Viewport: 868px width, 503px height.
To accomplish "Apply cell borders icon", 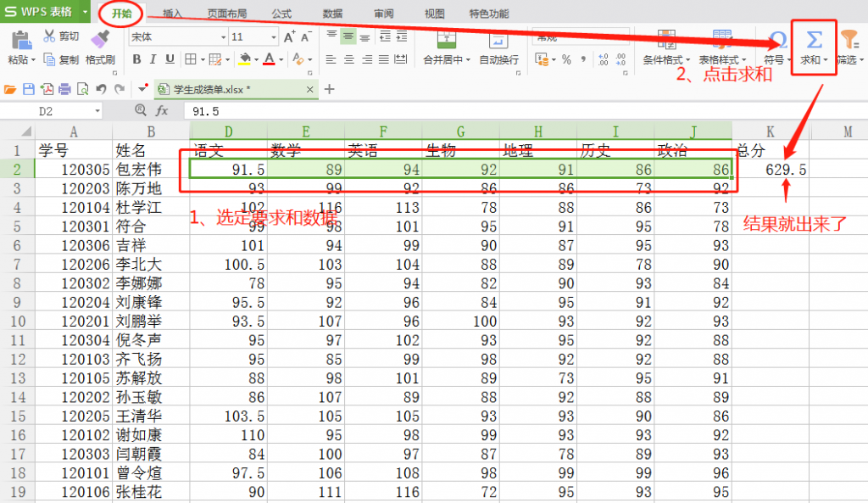I will 191,59.
